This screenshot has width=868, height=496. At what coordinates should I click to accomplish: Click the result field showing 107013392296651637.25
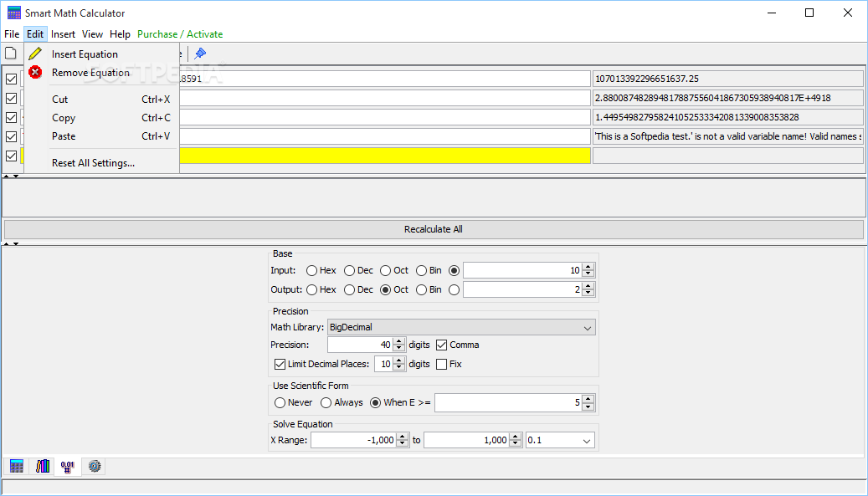pos(728,79)
